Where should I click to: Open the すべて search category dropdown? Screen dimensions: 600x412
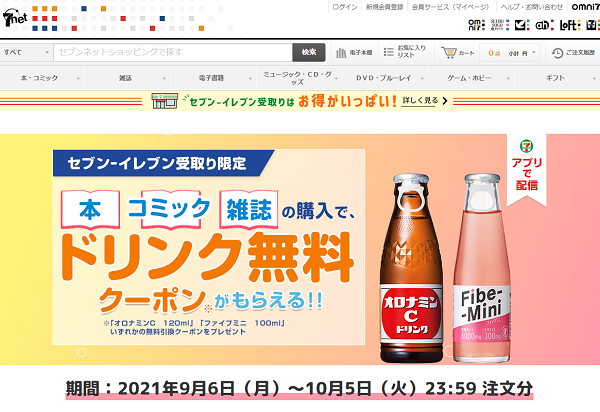[26, 52]
